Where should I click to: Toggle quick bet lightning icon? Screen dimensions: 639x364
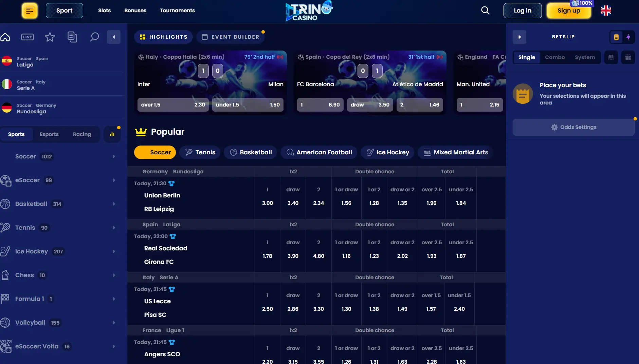pyautogui.click(x=628, y=37)
